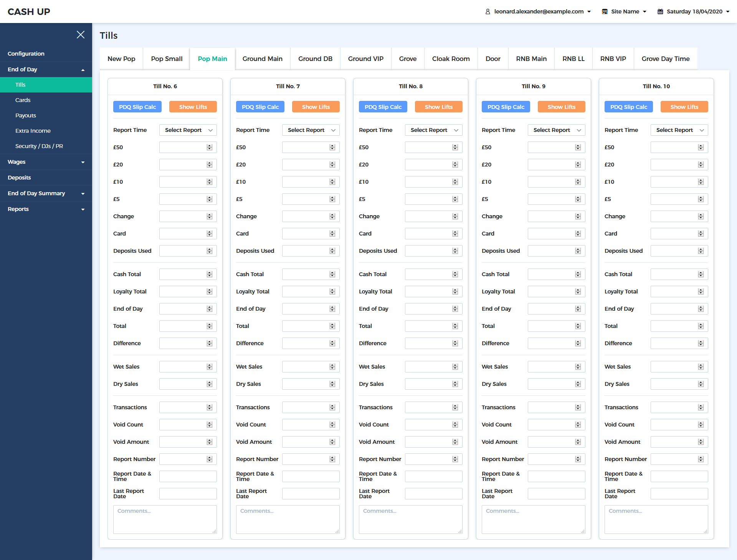The width and height of the screenshot is (737, 560).
Task: Switch to the Cloak Room tab
Action: [x=451, y=59]
